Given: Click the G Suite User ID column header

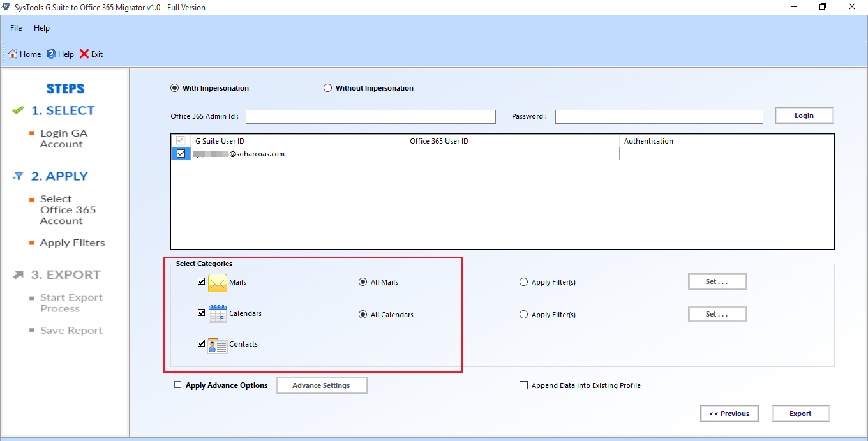Looking at the screenshot, I should click(x=297, y=141).
